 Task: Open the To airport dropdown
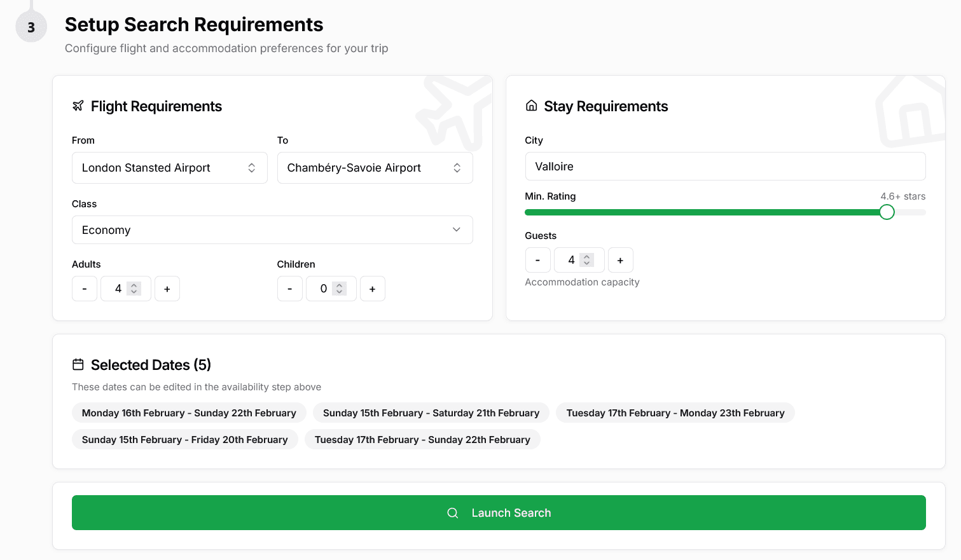[x=375, y=168]
